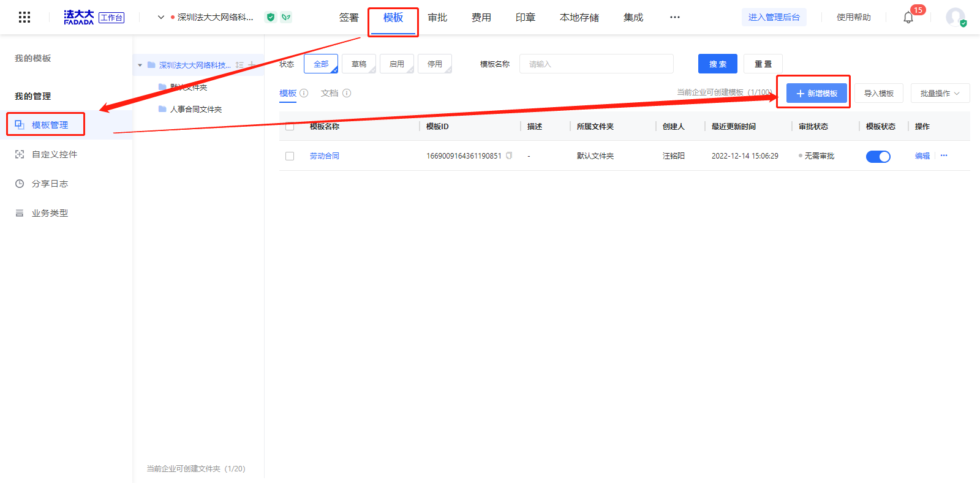The image size is (980, 483).
Task: Go to the 审批 tab
Action: click(x=437, y=17)
